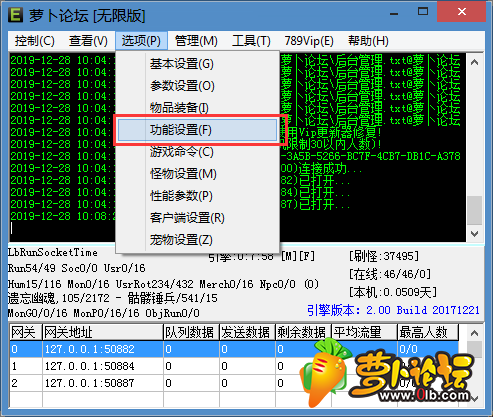The width and height of the screenshot is (493, 417).
Task: Click the [本机:0.0509天] status text
Action: 393,292
